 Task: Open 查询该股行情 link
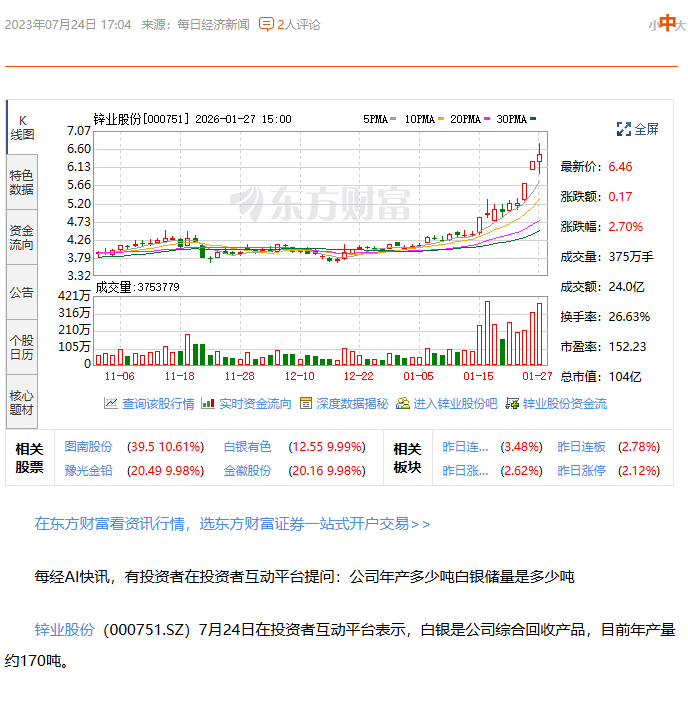[x=158, y=404]
